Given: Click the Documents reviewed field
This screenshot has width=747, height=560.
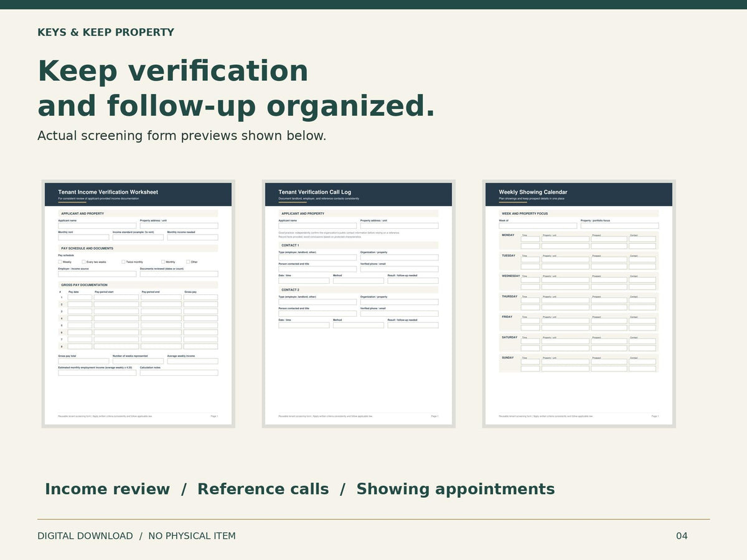Looking at the screenshot, I should pyautogui.click(x=179, y=274).
